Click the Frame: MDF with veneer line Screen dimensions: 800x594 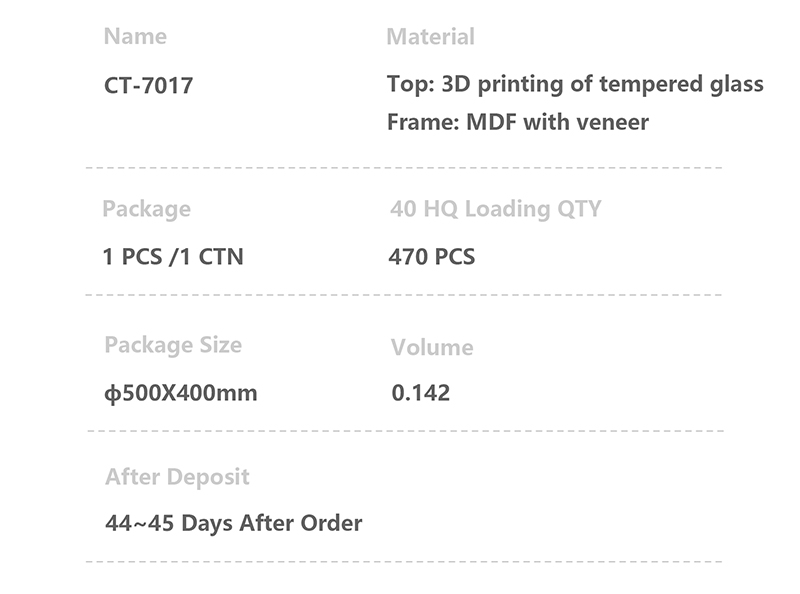(x=517, y=123)
